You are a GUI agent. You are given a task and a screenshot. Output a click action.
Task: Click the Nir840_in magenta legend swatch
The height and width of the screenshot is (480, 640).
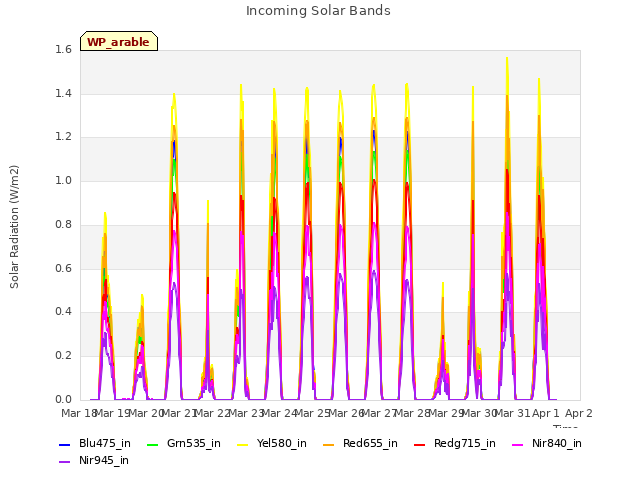tap(518, 444)
